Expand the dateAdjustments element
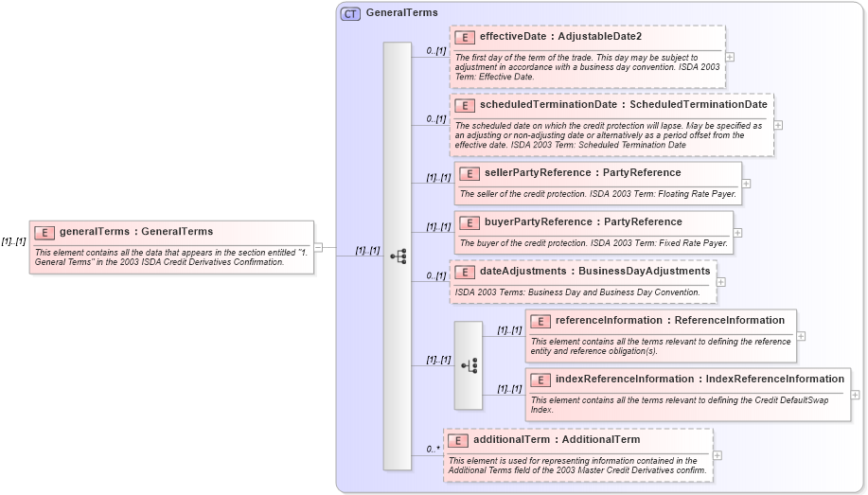This screenshot has height=495, width=868. (x=721, y=282)
